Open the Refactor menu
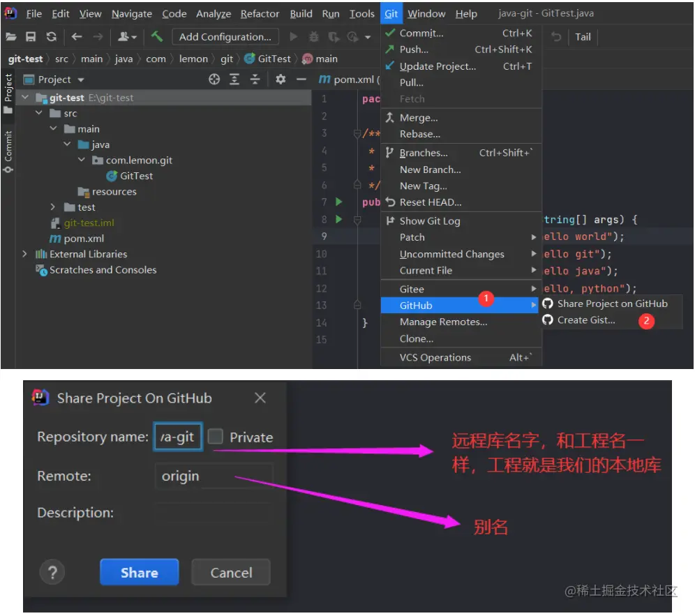The image size is (695, 616). tap(260, 14)
